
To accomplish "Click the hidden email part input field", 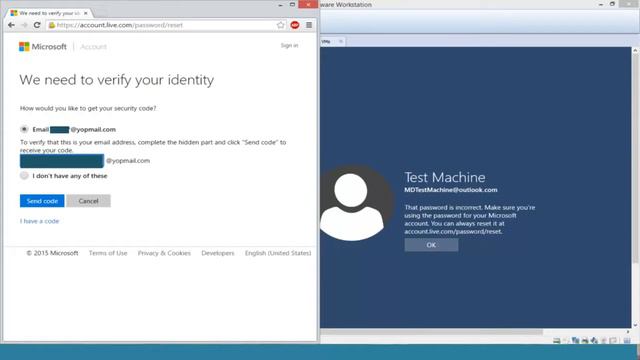I will click(62, 161).
